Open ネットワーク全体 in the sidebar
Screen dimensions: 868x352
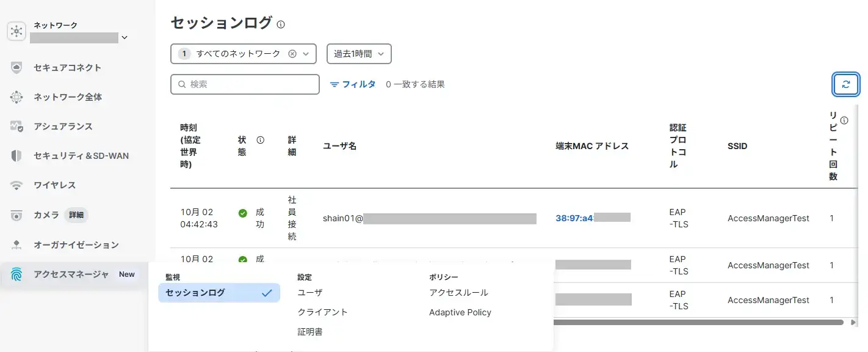(x=67, y=97)
